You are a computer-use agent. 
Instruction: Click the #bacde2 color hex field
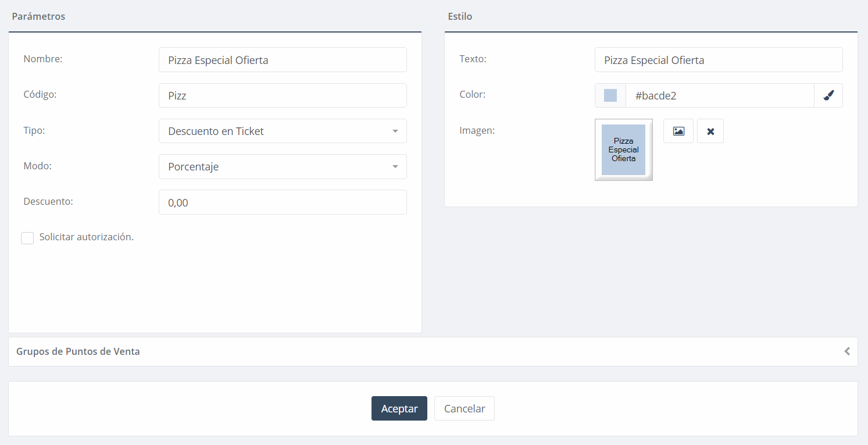[x=719, y=95]
